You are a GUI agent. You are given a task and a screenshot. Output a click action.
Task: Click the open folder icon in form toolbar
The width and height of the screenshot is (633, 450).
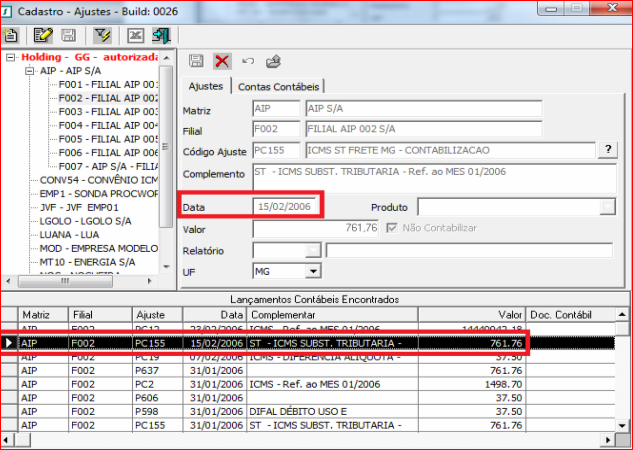273,62
